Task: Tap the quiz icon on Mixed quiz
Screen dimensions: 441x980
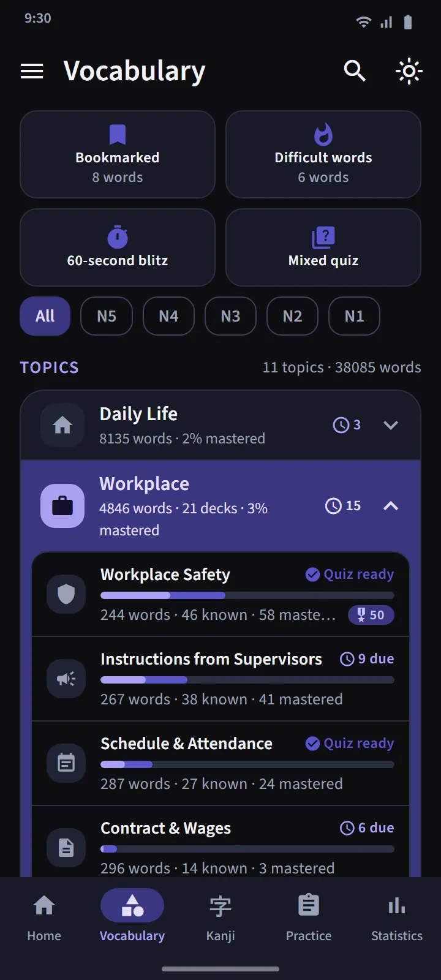Action: (323, 237)
